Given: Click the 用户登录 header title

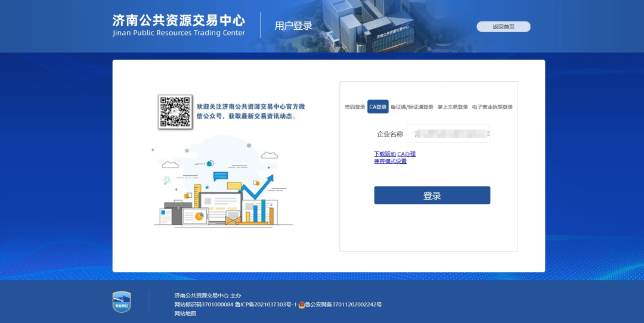Looking at the screenshot, I should [x=293, y=26].
